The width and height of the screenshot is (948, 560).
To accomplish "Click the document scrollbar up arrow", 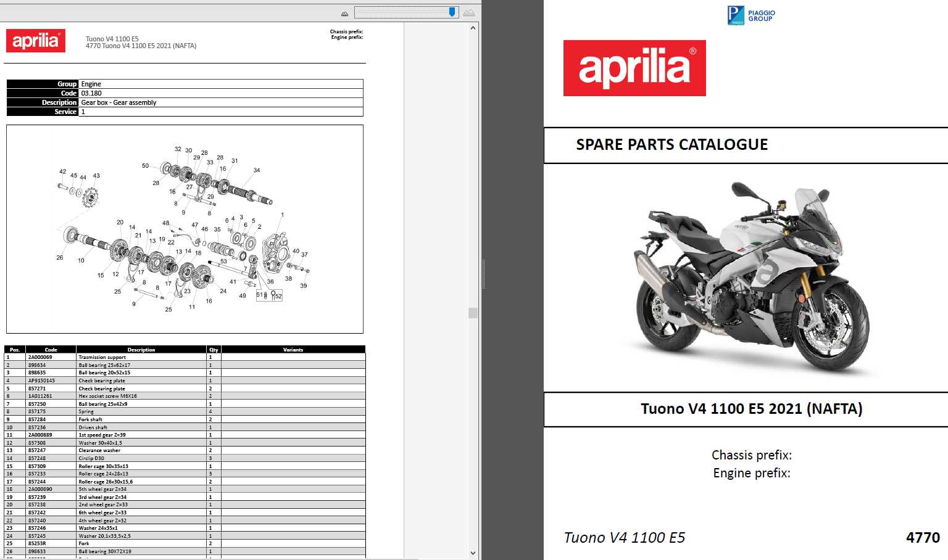I will click(x=473, y=28).
